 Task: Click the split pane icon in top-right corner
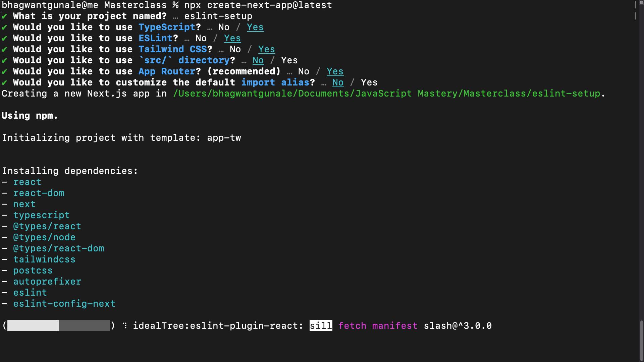[x=641, y=3]
